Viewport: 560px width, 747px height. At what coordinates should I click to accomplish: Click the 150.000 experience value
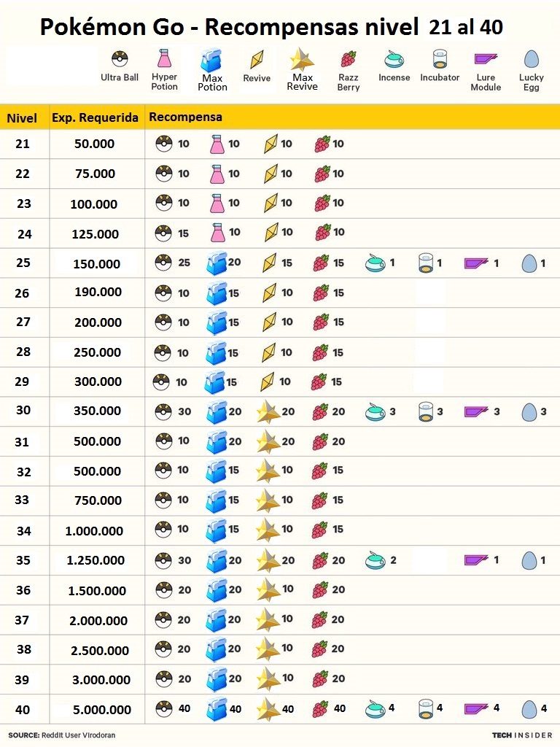click(x=97, y=264)
